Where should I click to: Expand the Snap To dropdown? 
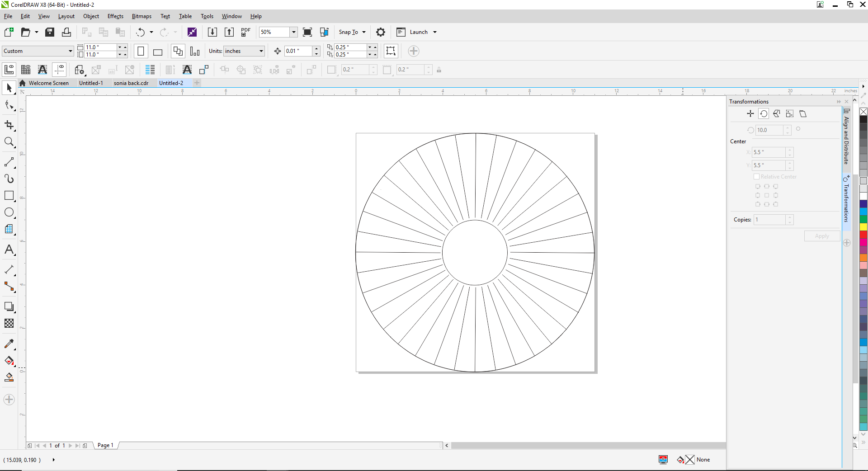tap(364, 32)
